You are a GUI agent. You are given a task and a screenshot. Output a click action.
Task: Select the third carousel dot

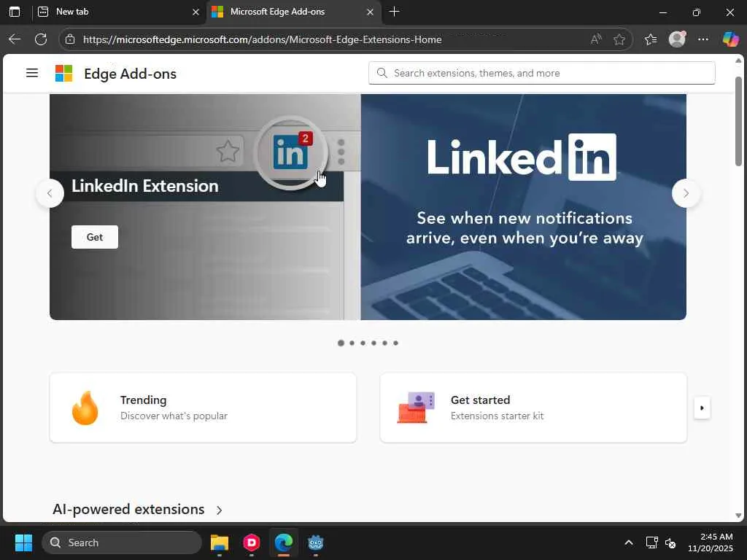[x=363, y=343]
